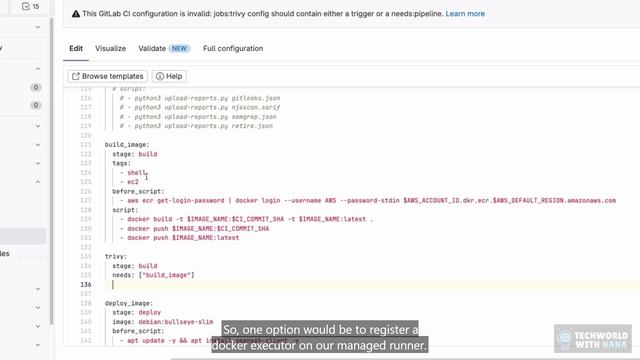Screen dimensions: 640x360
Task: Click the upper sidebar badge showing 0
Action: pos(36,87)
